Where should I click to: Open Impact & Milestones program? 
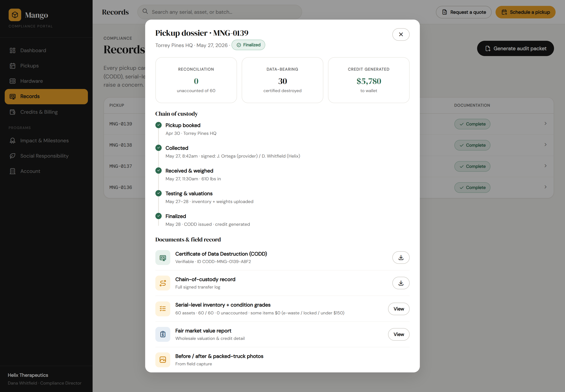(x=46, y=141)
